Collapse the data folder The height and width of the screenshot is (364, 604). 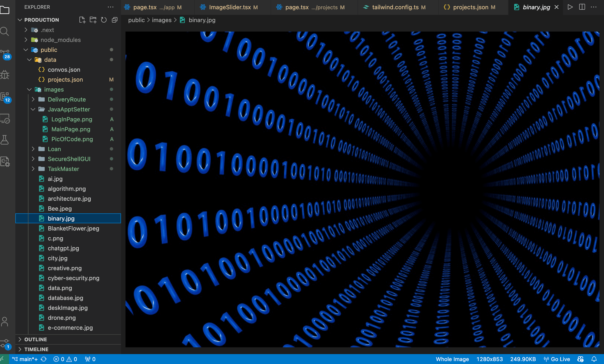[x=29, y=60]
